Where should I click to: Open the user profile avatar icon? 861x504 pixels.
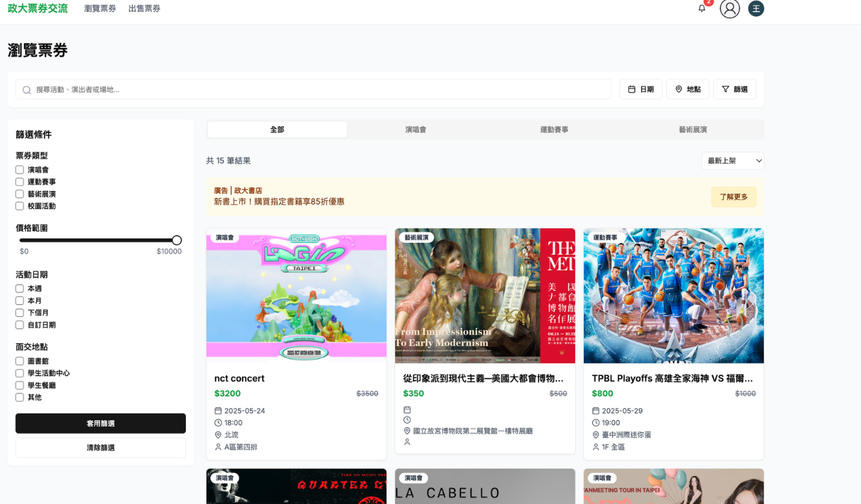pyautogui.click(x=730, y=9)
